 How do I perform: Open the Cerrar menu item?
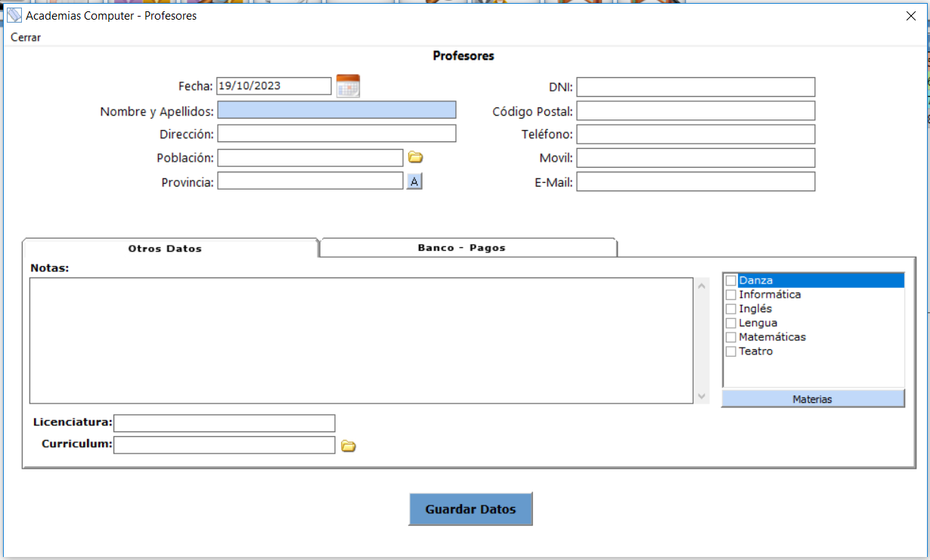pos(26,37)
